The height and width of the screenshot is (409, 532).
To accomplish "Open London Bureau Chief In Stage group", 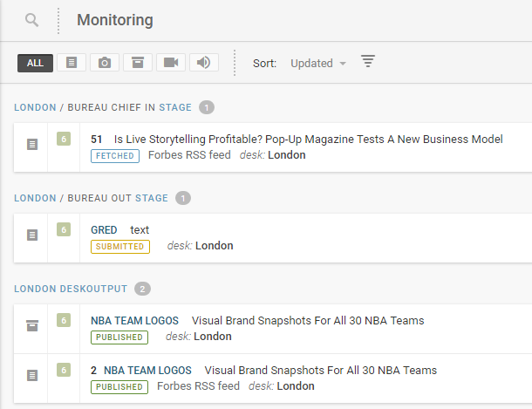I will tap(103, 107).
